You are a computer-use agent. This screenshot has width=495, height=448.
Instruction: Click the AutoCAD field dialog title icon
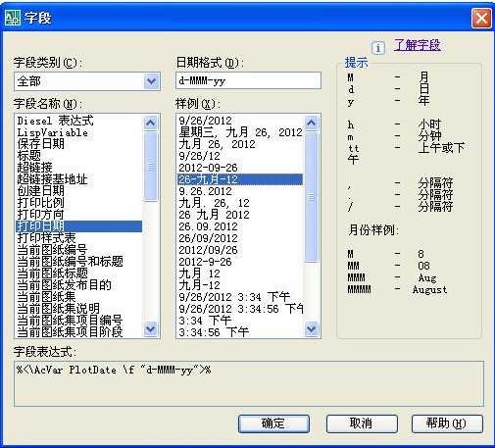click(x=13, y=18)
